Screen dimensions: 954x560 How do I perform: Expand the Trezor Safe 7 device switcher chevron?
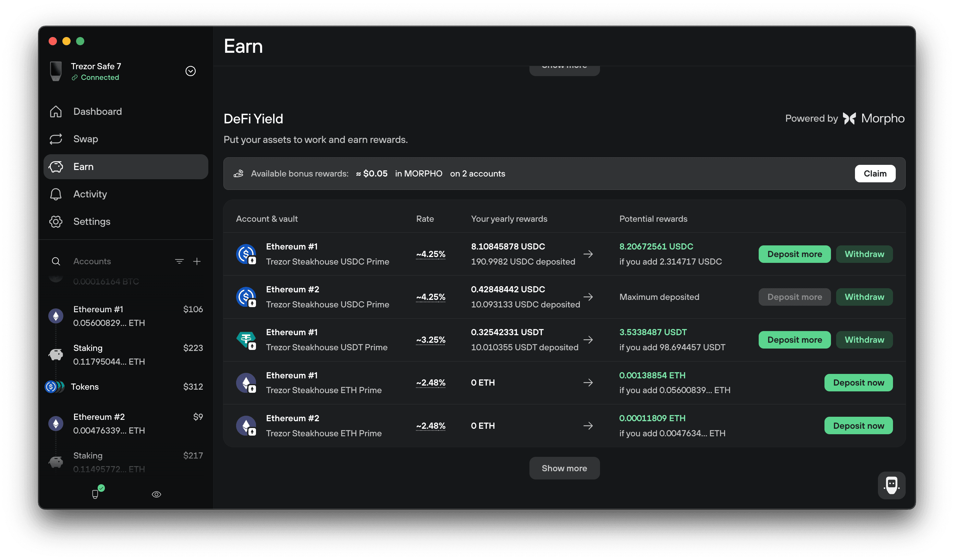[191, 71]
